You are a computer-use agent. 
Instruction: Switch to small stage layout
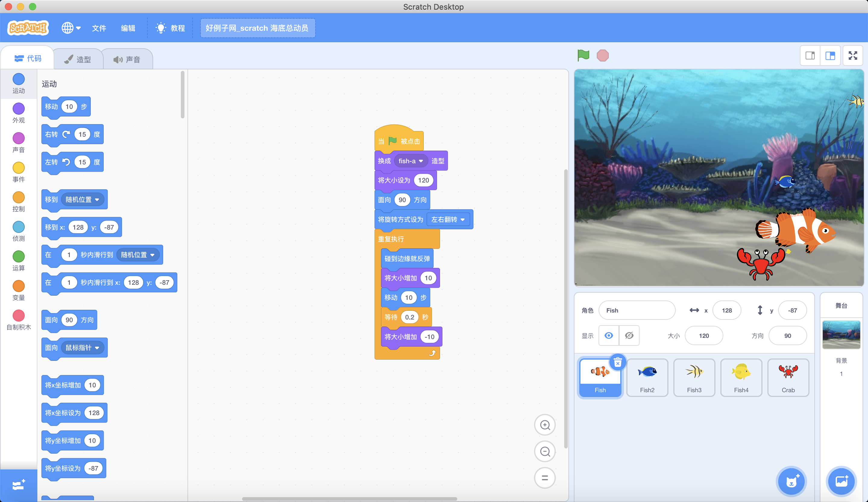coord(810,56)
